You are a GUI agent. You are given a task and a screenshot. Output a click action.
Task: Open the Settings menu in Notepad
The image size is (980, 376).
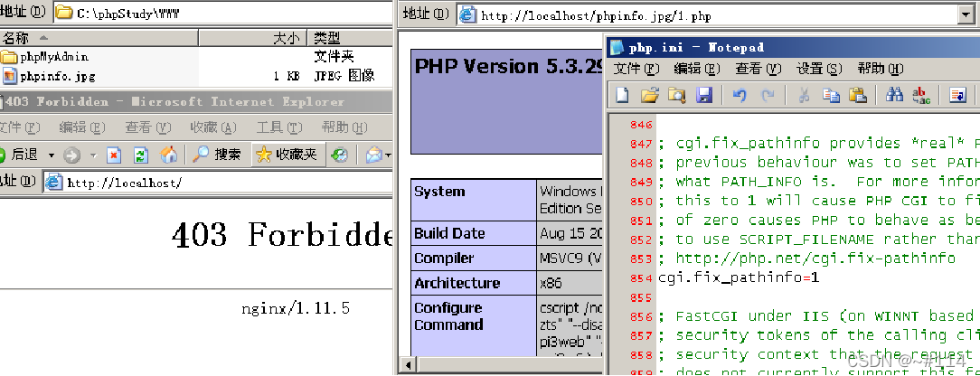(x=819, y=69)
